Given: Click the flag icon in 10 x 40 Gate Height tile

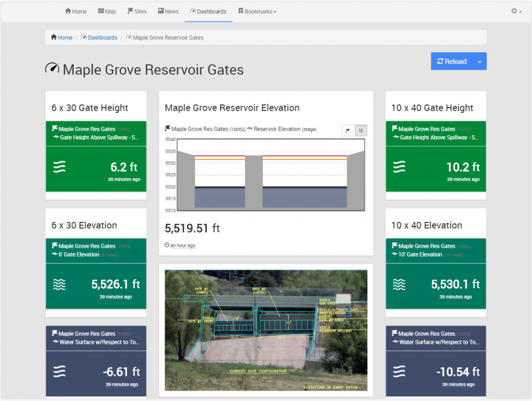Looking at the screenshot, I should [x=394, y=128].
